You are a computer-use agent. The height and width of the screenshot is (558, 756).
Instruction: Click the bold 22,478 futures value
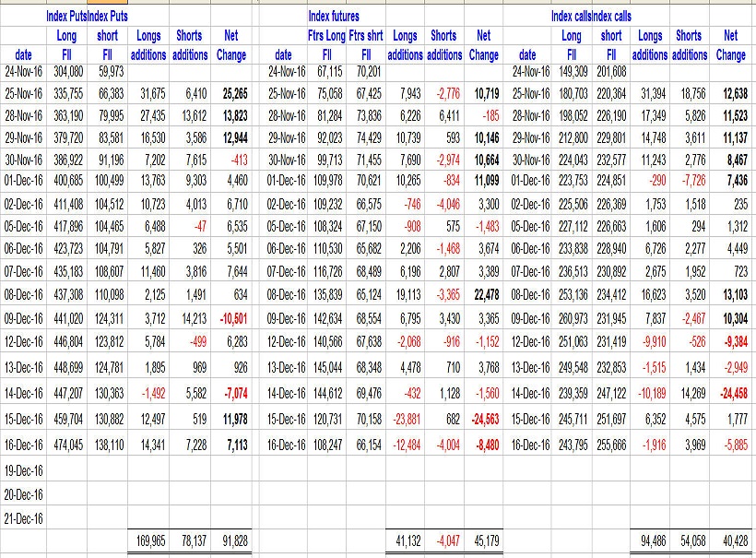[482, 295]
